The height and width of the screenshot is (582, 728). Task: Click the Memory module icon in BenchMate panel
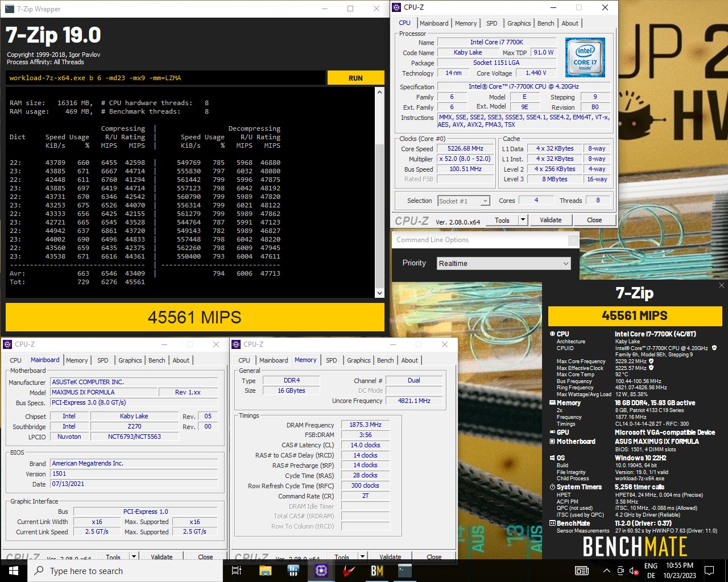pyautogui.click(x=552, y=403)
